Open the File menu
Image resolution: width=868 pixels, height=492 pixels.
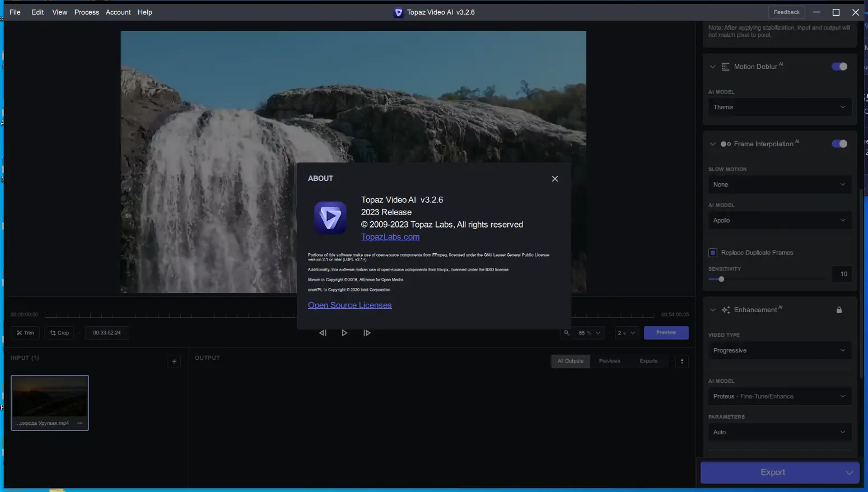point(15,12)
